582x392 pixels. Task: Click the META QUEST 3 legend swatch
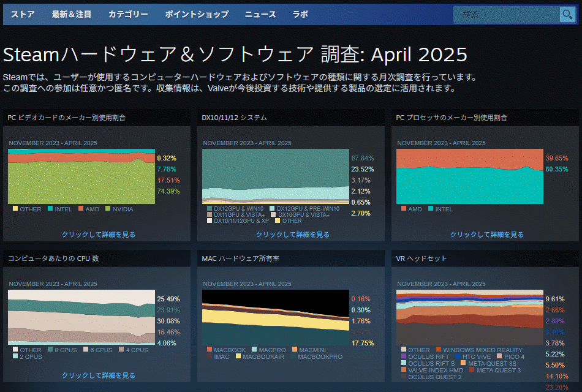tap(471, 369)
